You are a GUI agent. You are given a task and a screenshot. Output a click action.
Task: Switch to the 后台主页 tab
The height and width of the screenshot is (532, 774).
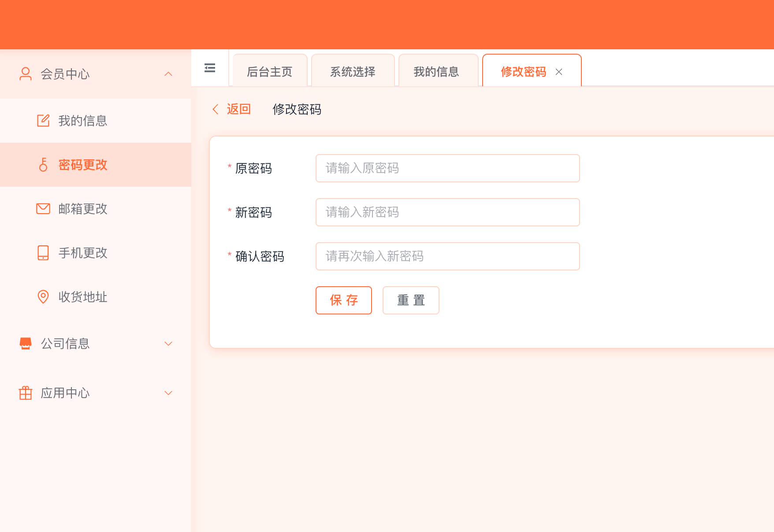270,71
